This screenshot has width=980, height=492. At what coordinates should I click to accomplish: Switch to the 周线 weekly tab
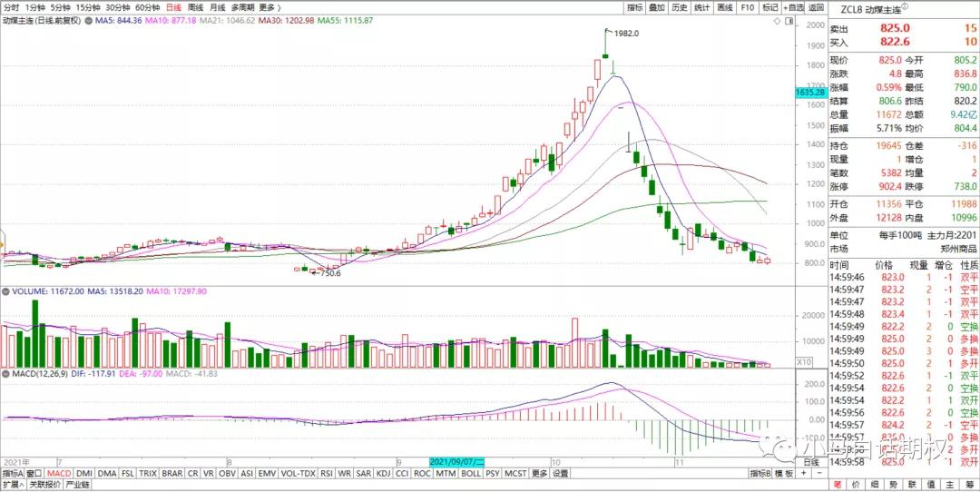(x=195, y=6)
